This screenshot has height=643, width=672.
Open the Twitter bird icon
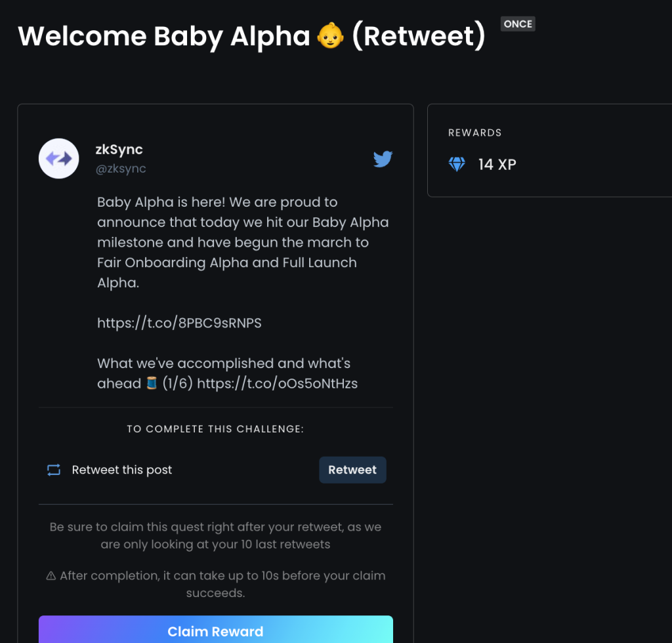coord(383,159)
